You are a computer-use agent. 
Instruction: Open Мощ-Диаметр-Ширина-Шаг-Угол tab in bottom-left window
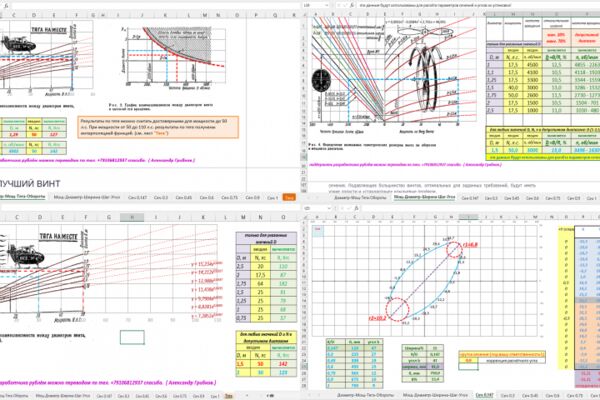pos(63,395)
